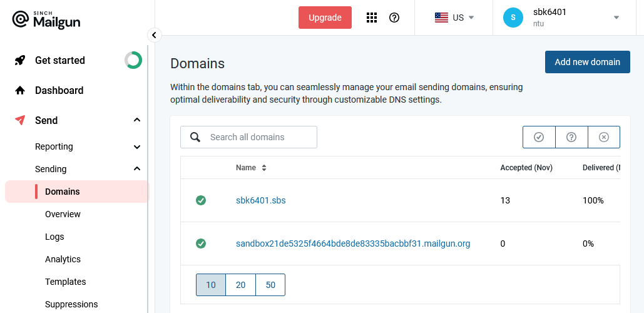The image size is (644, 313).
Task: Click the 100% delivered value
Action: [x=593, y=200]
